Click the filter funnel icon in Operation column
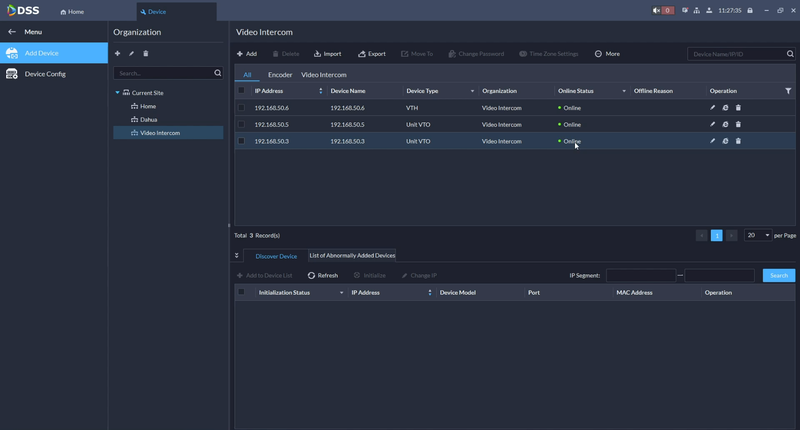Viewport: 800px width, 430px height. 788,91
